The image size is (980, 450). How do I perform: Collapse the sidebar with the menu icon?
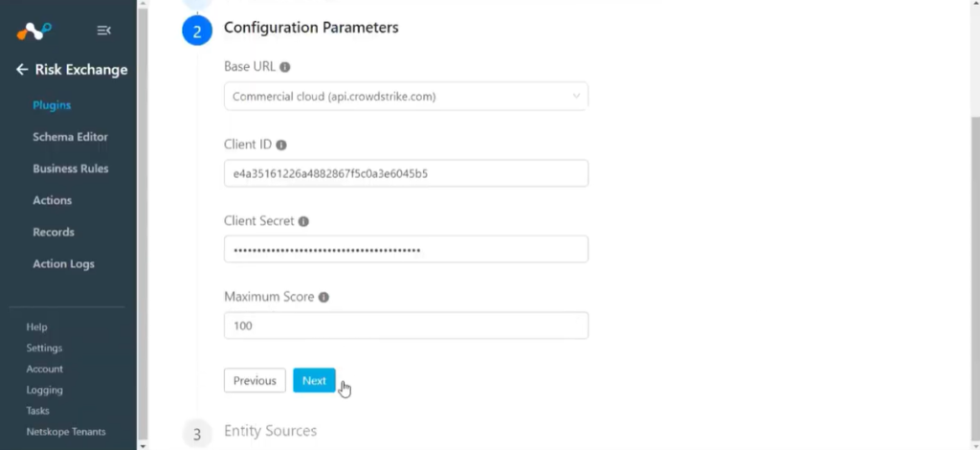[x=103, y=30]
